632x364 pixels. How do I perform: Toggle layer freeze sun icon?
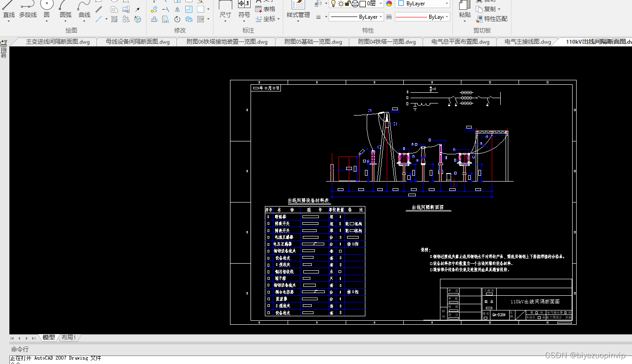click(x=341, y=4)
